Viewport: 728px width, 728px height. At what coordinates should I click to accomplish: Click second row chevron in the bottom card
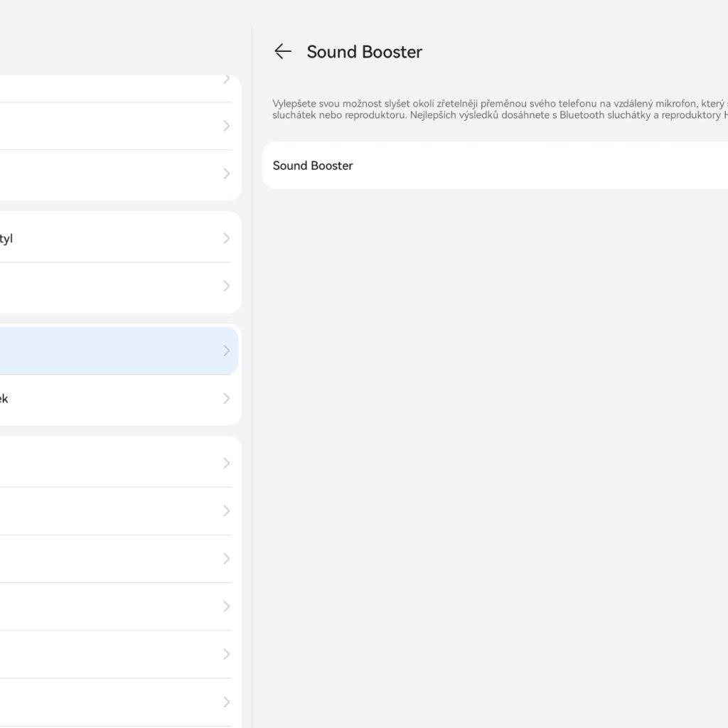click(227, 510)
